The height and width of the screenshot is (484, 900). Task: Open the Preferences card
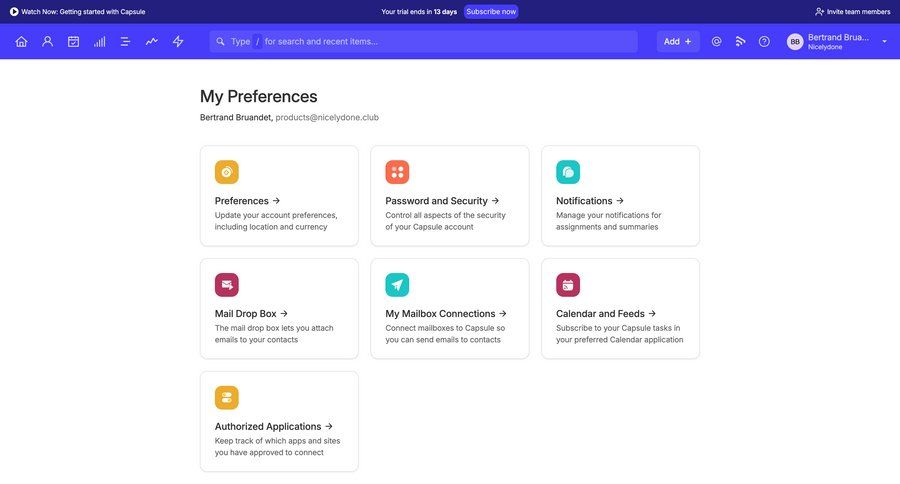(279, 196)
